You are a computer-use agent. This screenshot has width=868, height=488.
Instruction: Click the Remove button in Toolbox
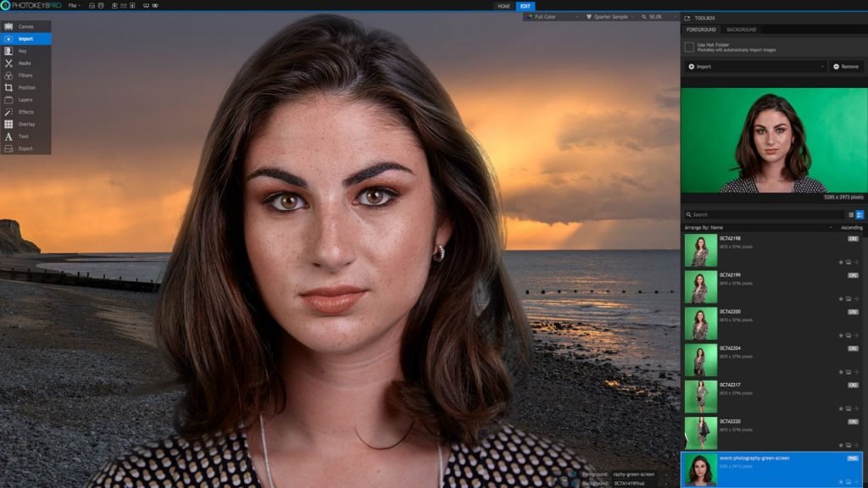pos(846,66)
